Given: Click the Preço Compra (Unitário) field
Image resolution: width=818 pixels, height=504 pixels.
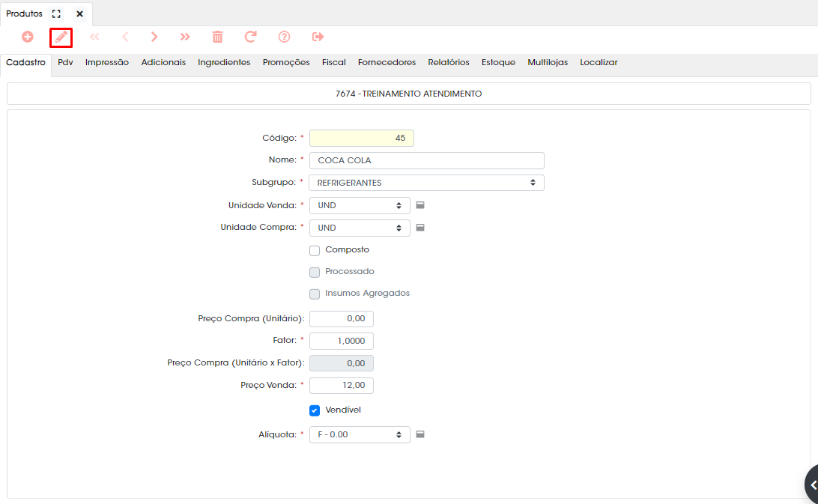Looking at the screenshot, I should click(341, 319).
